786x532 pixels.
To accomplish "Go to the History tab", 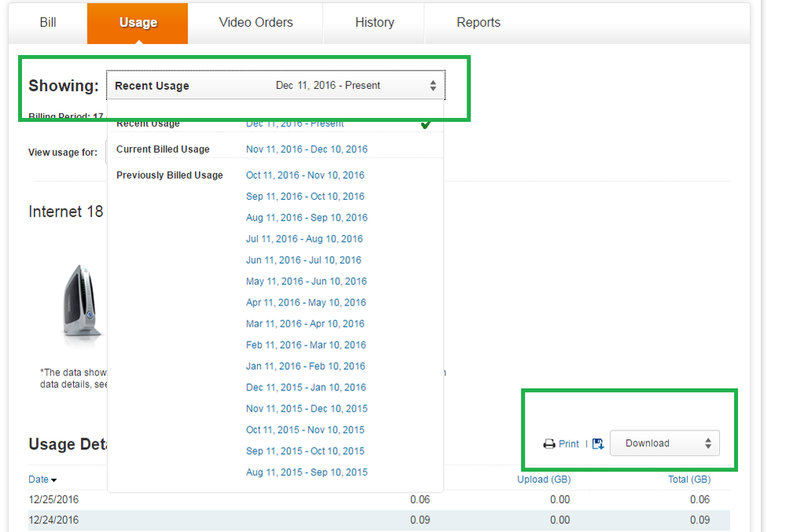I will (x=375, y=23).
